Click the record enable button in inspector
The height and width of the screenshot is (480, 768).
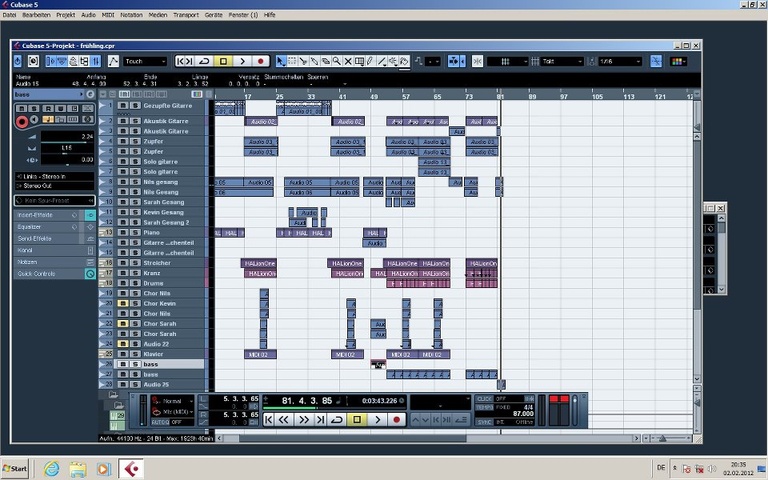tap(22, 121)
